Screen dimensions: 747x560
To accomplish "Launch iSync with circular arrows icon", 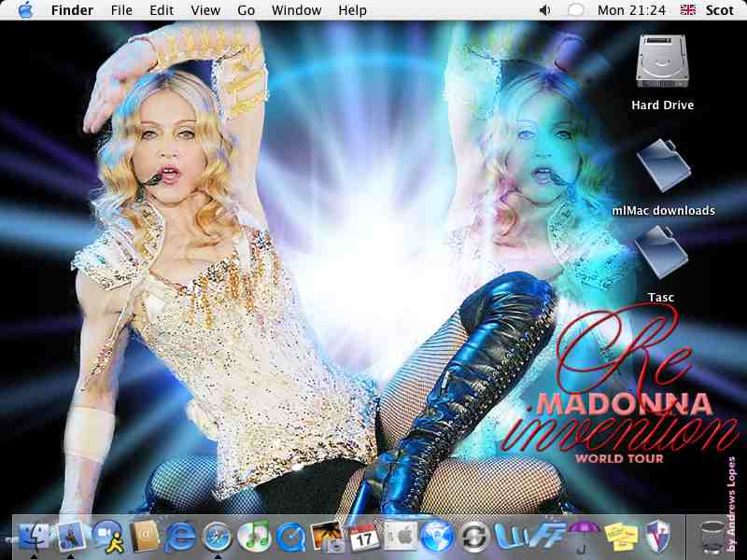I will pos(474,538).
